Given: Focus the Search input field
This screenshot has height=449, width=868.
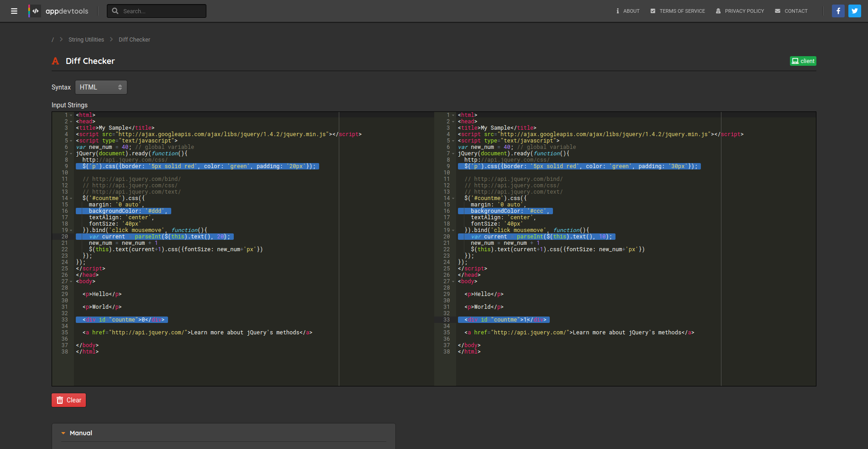Looking at the screenshot, I should pyautogui.click(x=162, y=11).
